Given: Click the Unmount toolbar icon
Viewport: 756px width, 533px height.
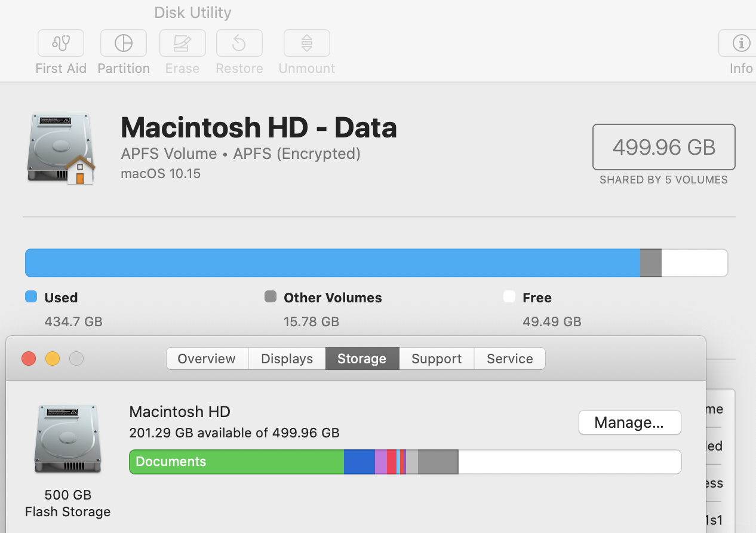Looking at the screenshot, I should click(x=307, y=43).
